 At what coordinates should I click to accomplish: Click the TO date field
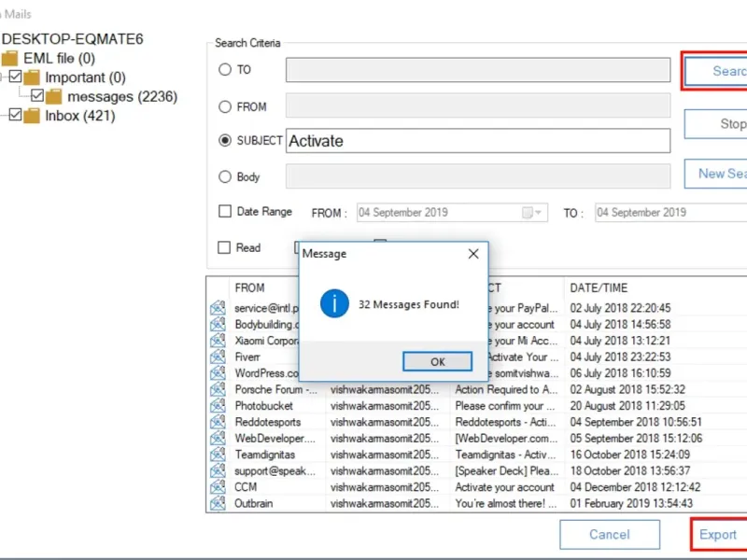670,213
